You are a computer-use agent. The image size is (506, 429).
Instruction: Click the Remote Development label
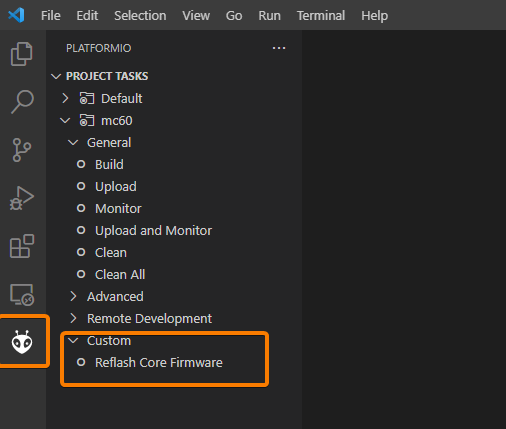point(149,319)
